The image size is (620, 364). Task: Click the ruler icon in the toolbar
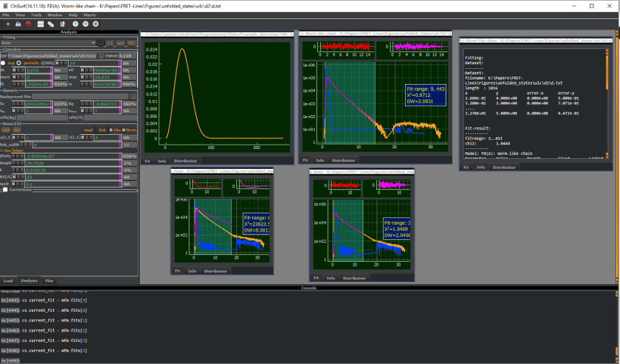click(x=51, y=24)
